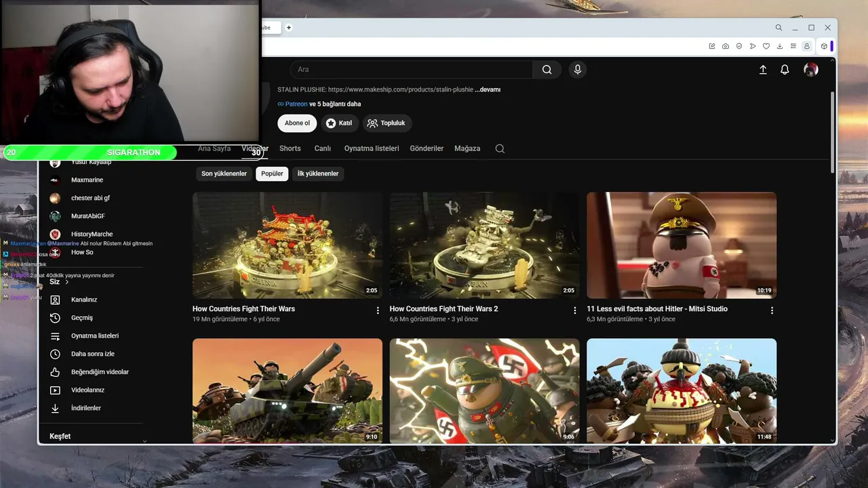This screenshot has height=488, width=868.
Task: Switch to the Oynatma listeleri channel tab
Action: pos(372,148)
